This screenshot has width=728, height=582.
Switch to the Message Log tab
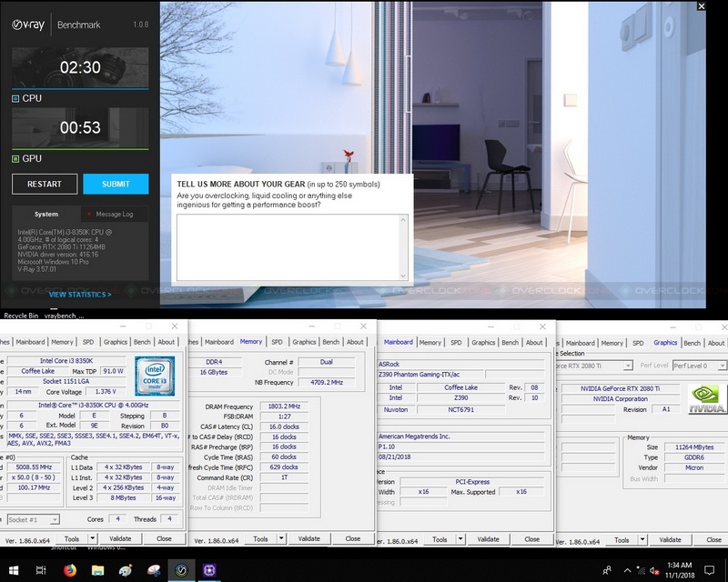click(x=115, y=214)
